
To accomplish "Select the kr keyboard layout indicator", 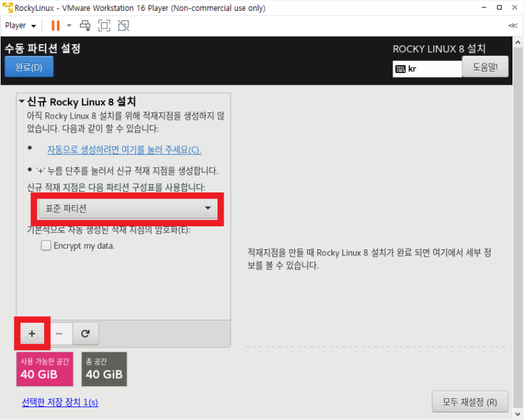I will pos(427,69).
